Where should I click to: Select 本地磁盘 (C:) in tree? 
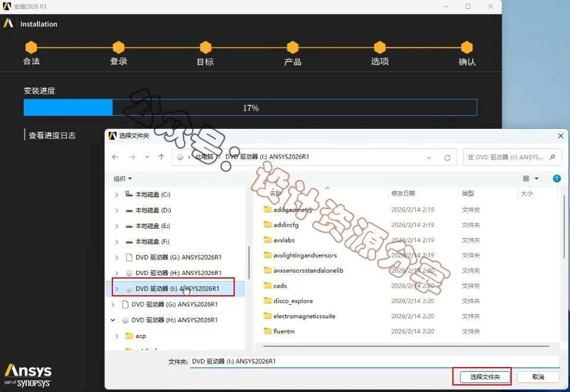coord(153,194)
